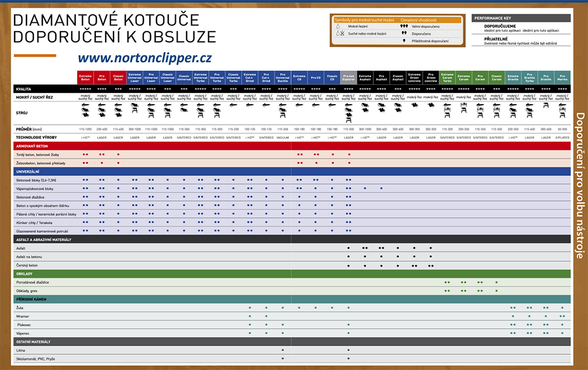Click the Vápenec row label
The height and width of the screenshot is (370, 588).
click(x=22, y=333)
